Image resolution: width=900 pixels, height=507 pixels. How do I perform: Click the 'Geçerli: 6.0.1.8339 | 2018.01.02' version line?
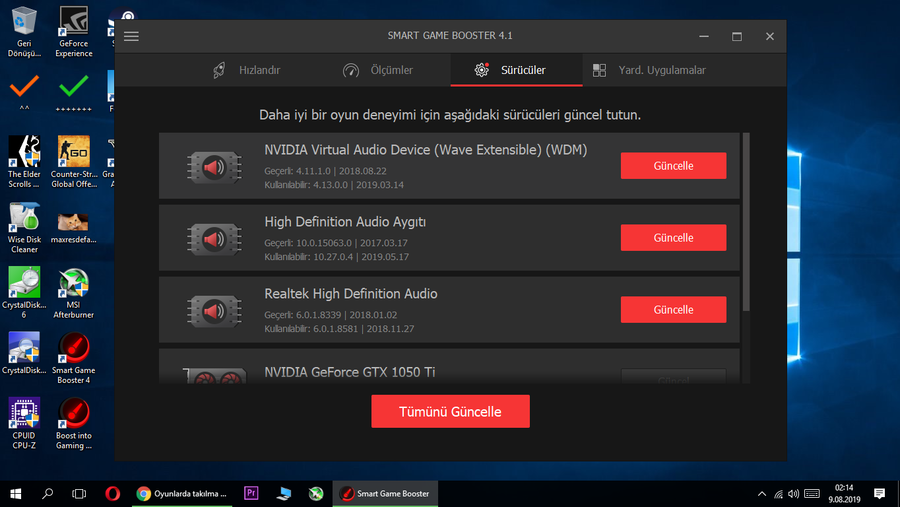point(331,315)
